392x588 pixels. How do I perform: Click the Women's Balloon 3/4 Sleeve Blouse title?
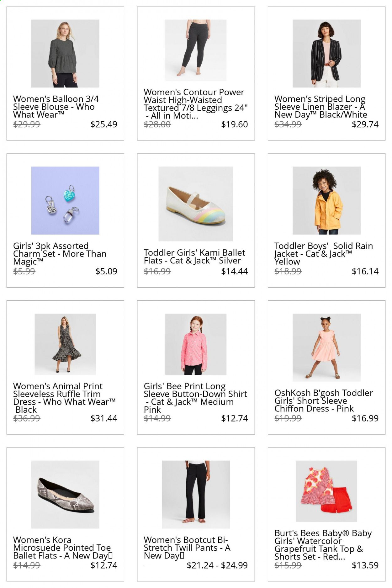tap(56, 107)
